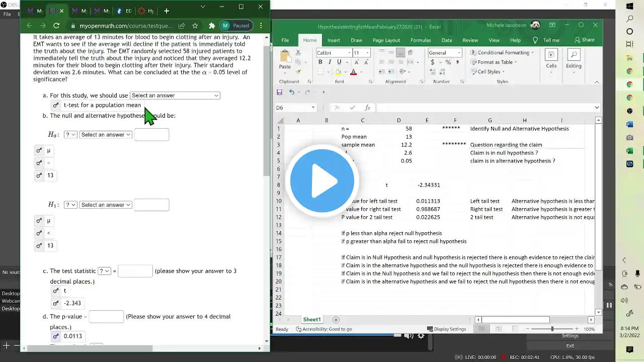Increase font size in Excel ribbon
Image resolution: width=644 pixels, height=362 pixels.
point(356,62)
